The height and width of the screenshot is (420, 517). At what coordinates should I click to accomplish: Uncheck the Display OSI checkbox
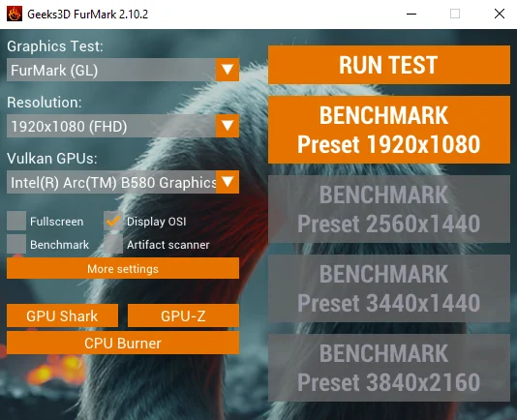tap(113, 221)
